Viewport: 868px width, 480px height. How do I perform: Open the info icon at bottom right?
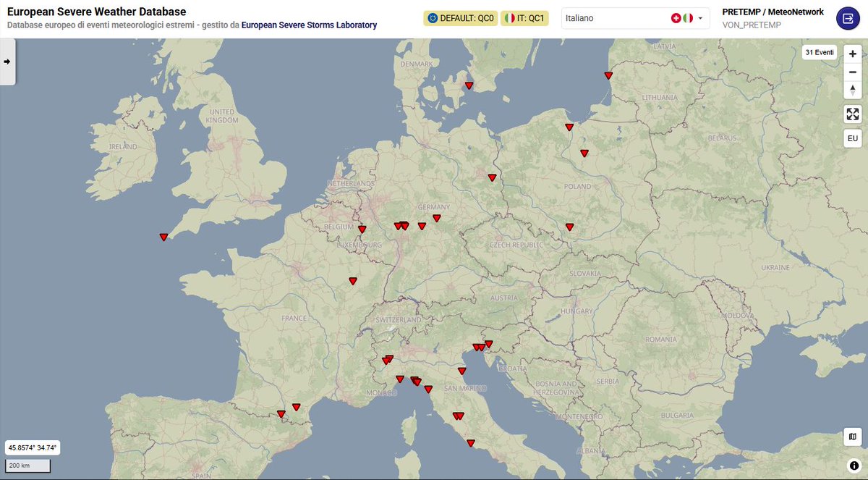[854, 465]
